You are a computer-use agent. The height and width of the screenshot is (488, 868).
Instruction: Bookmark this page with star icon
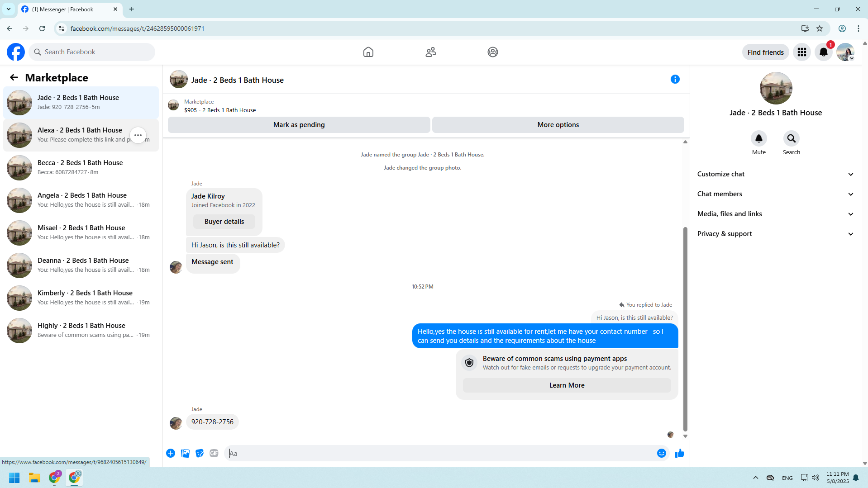tap(820, 28)
